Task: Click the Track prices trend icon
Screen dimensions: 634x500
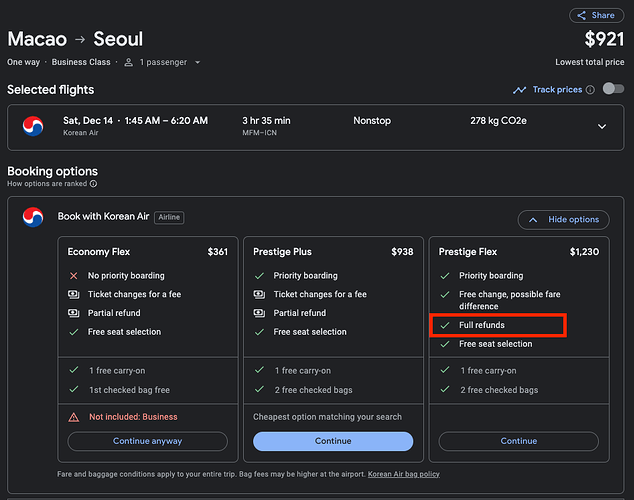Action: point(520,90)
